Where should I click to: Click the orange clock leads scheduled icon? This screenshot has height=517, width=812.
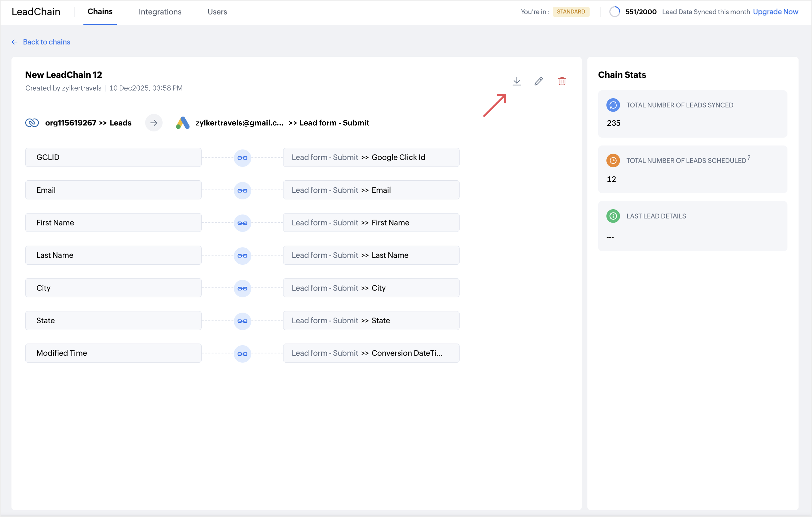point(613,160)
